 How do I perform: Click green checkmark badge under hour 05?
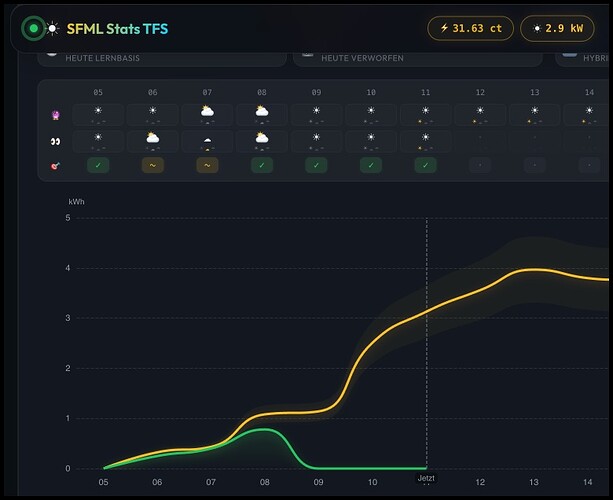[98, 165]
